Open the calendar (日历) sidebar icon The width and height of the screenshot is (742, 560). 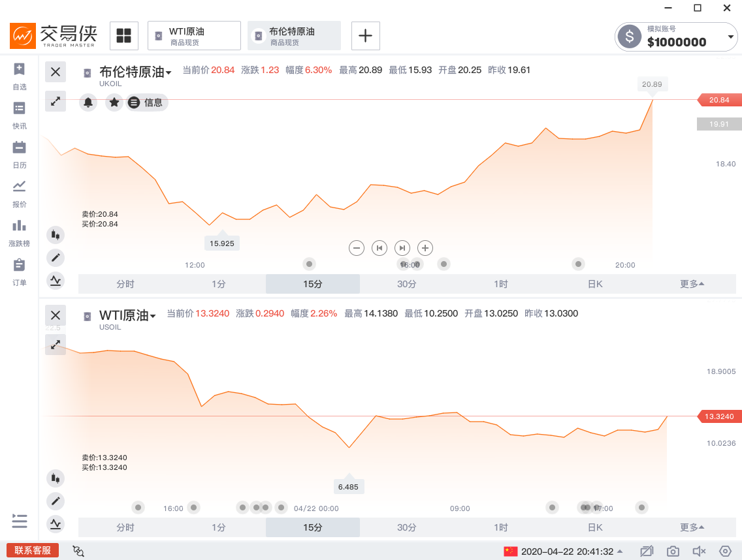tap(20, 152)
